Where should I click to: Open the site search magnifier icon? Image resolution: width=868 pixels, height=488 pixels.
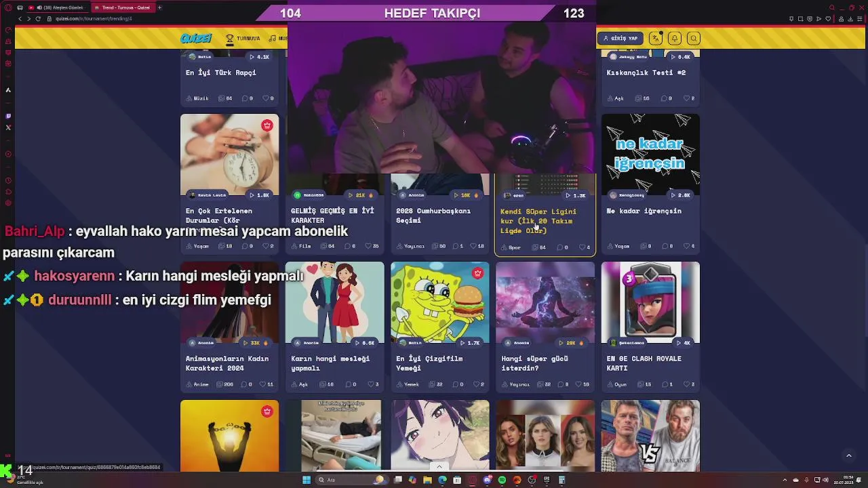[x=694, y=39]
